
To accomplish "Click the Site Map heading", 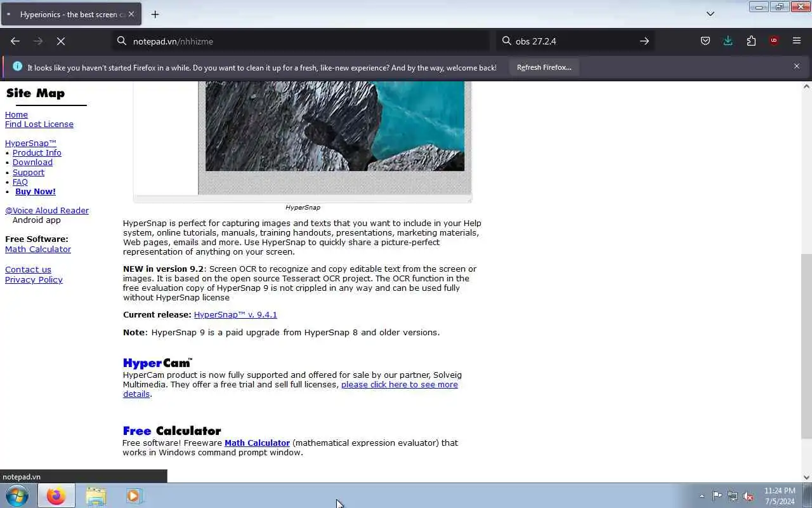I will coord(36,93).
